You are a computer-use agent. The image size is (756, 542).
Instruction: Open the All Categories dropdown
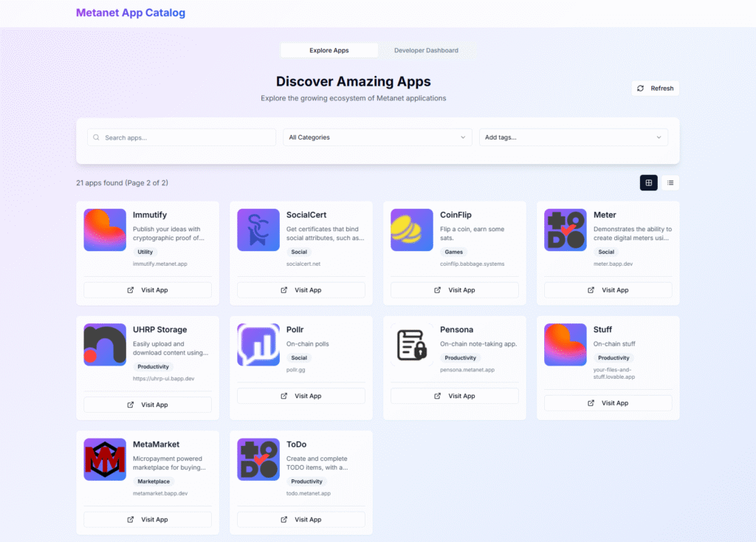[377, 137]
